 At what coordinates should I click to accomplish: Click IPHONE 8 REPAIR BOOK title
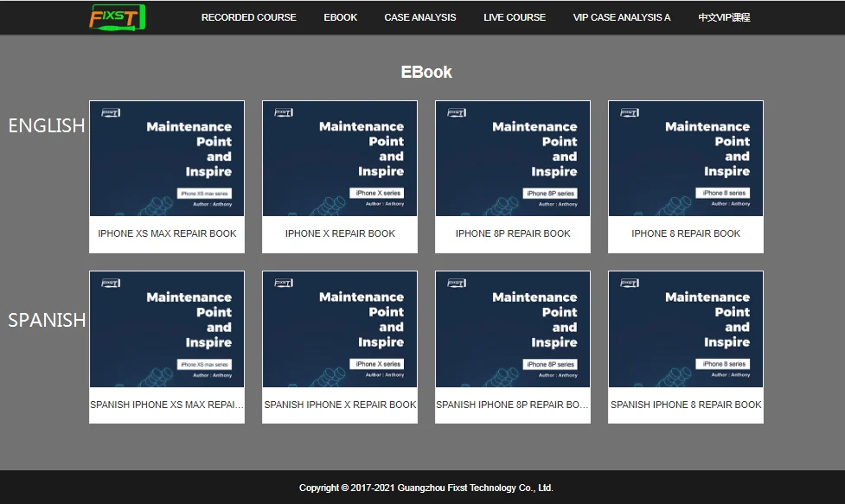[686, 233]
